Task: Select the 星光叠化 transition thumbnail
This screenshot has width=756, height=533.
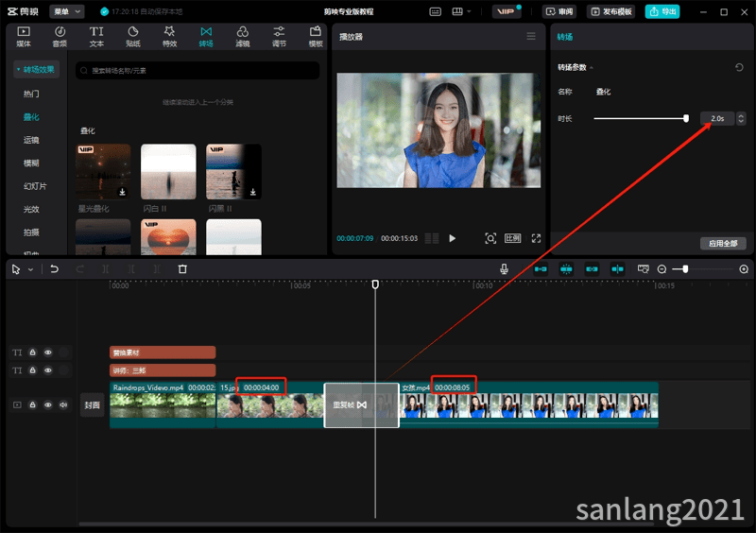Action: pos(103,172)
